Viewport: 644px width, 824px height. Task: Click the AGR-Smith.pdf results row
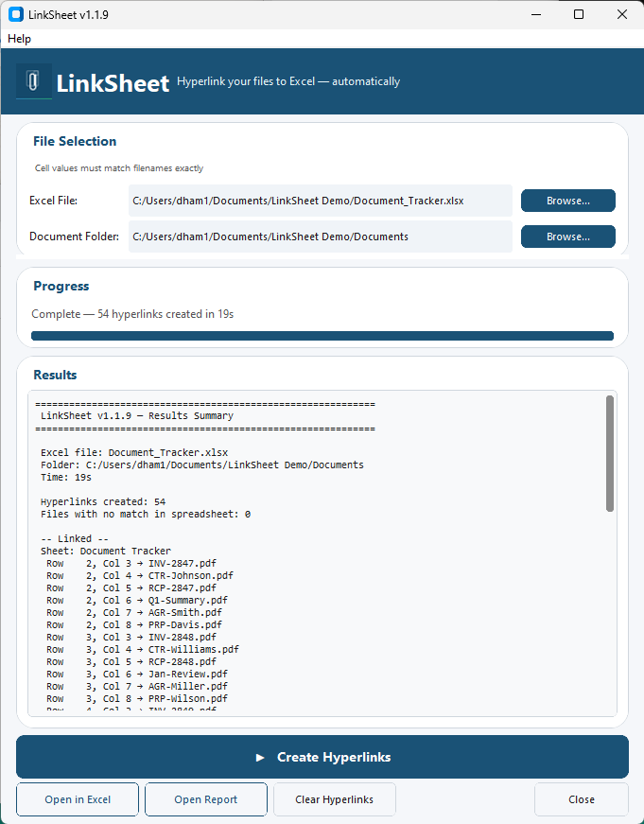tap(134, 612)
